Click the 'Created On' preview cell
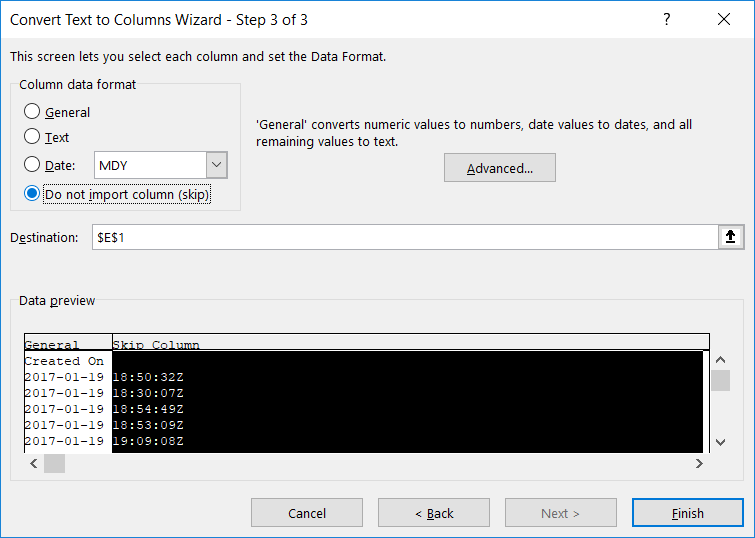755x538 pixels. 64,361
